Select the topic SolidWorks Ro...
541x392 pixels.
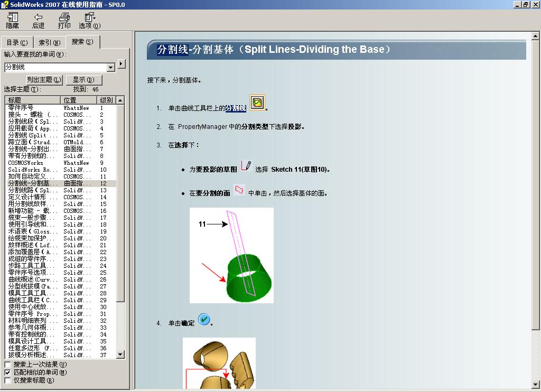61,170
